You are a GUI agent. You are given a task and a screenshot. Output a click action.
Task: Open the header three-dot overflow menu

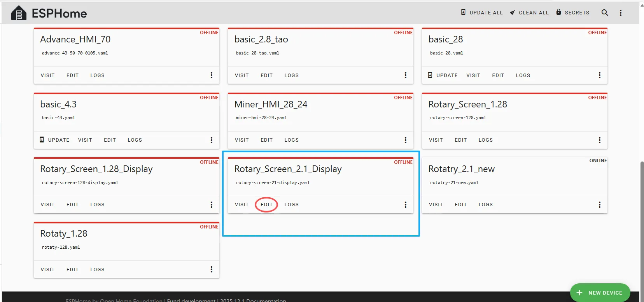coord(621,13)
